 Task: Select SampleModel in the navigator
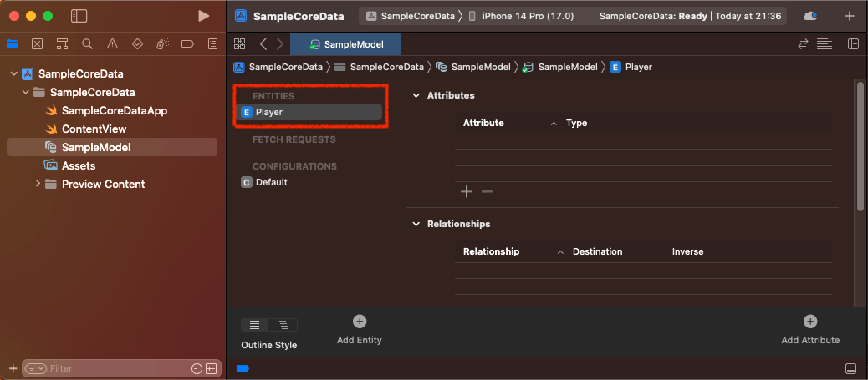pos(112,147)
